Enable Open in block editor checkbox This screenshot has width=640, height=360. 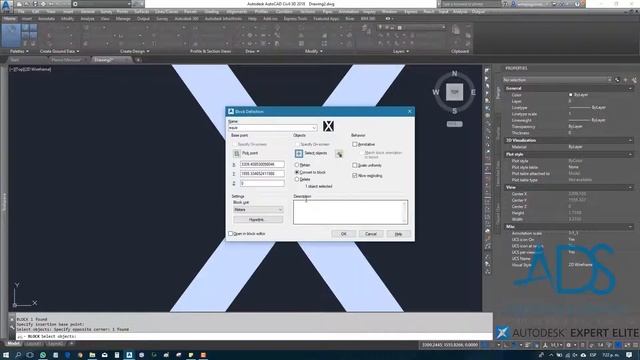pos(231,233)
